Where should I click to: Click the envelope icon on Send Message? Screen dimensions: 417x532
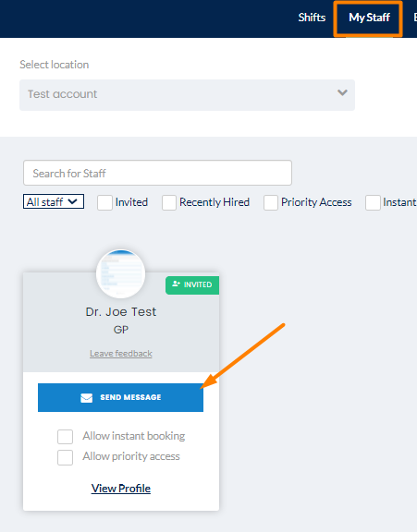pyautogui.click(x=86, y=398)
